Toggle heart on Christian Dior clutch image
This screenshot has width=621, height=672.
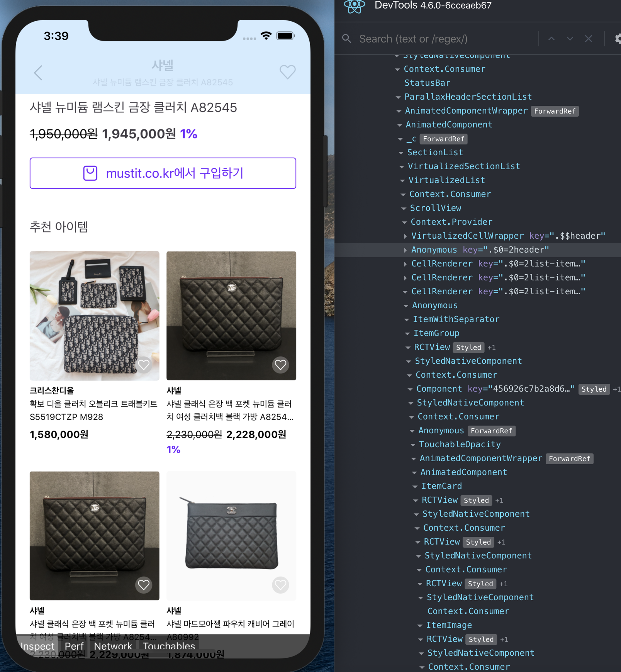144,365
